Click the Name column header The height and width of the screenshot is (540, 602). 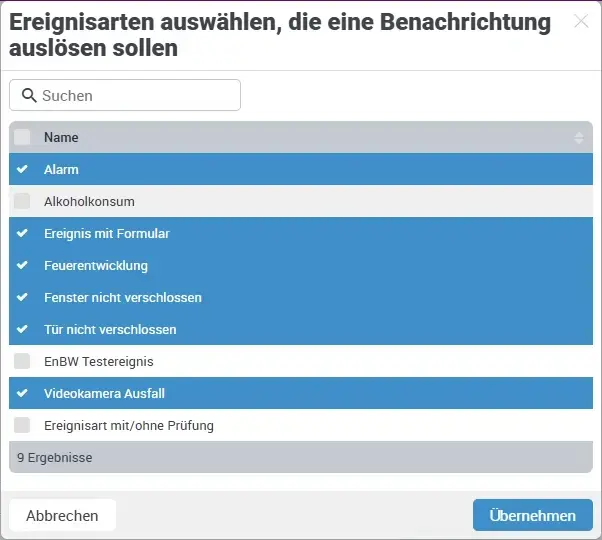tap(61, 138)
